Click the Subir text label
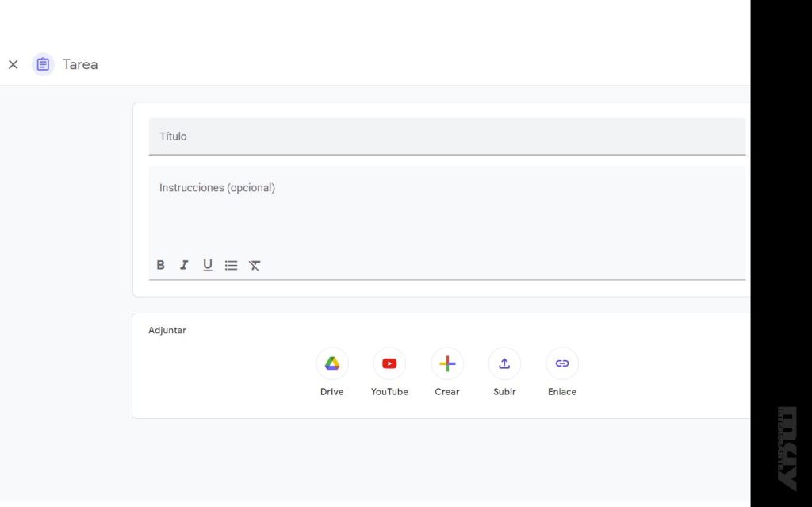The width and height of the screenshot is (812, 507). [504, 392]
